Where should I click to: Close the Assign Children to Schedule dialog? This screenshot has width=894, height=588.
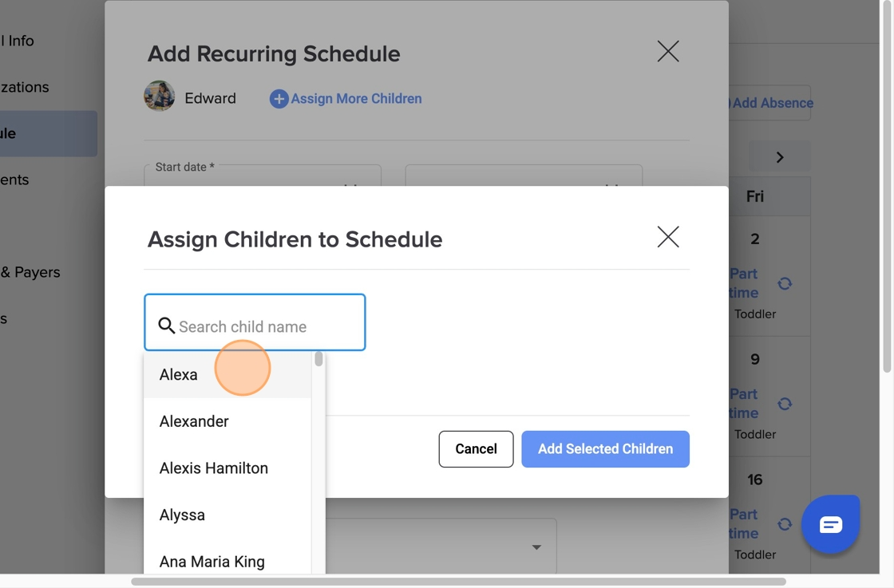click(x=667, y=236)
